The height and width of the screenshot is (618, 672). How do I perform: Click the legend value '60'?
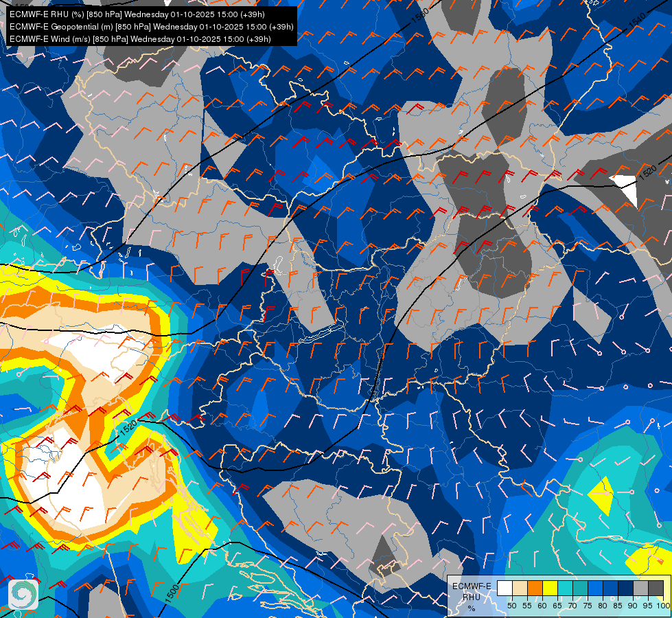click(542, 606)
